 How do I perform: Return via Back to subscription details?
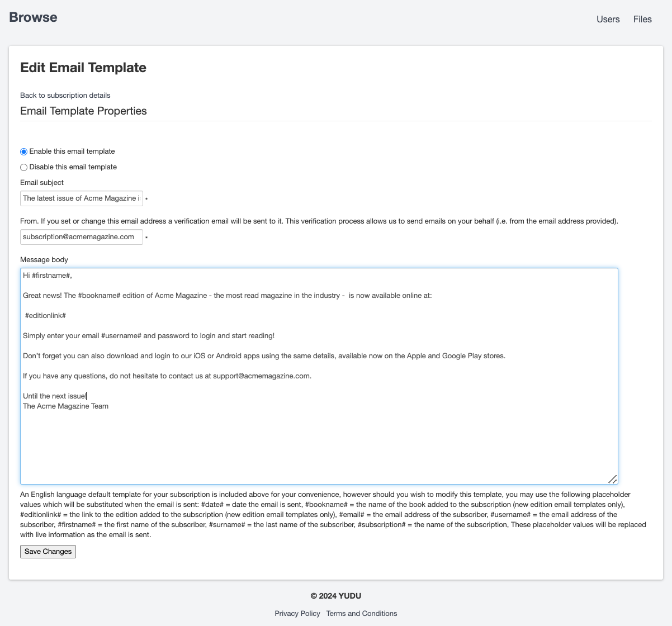pos(65,95)
